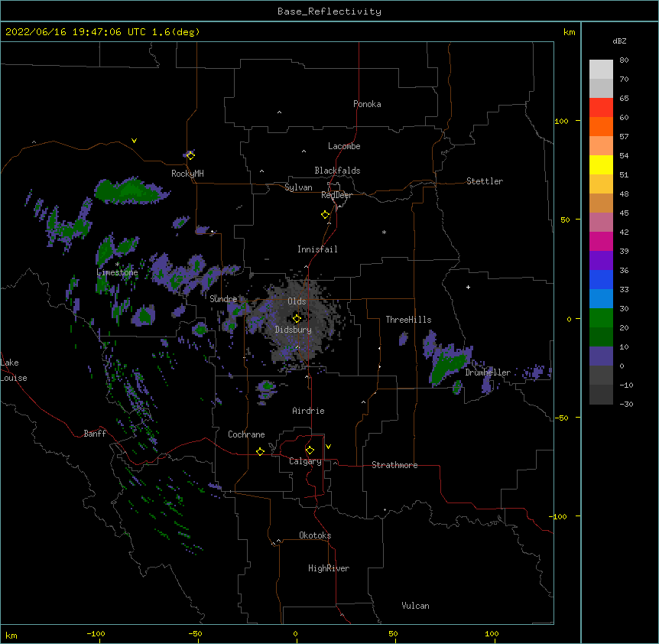Click the HighRiver town label
This screenshot has height=644, width=659.
coord(329,568)
